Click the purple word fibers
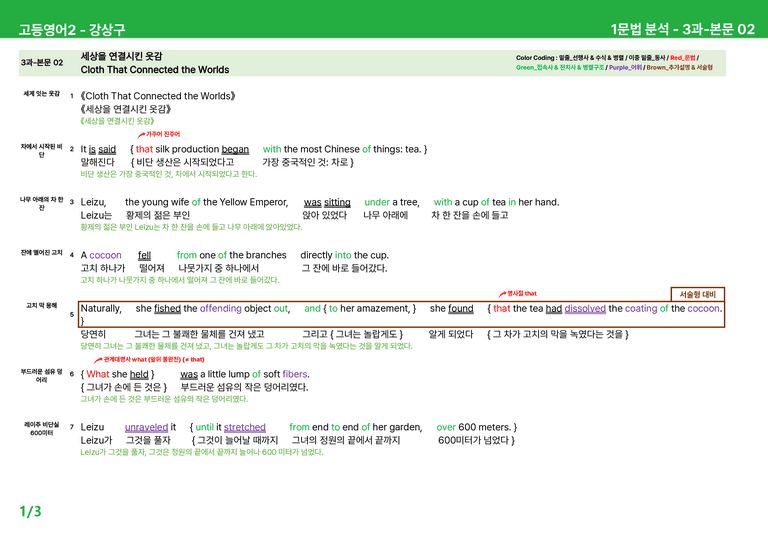The height and width of the screenshot is (543, 768). coord(295,374)
